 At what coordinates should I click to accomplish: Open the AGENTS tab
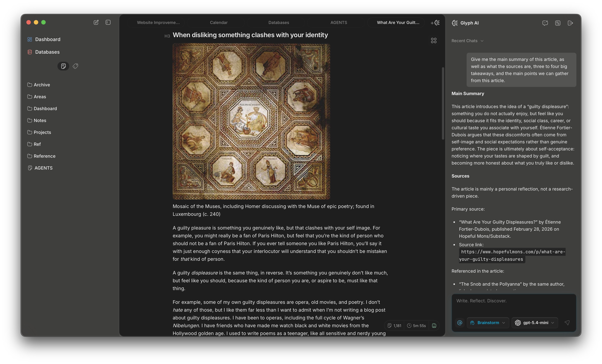tap(339, 22)
